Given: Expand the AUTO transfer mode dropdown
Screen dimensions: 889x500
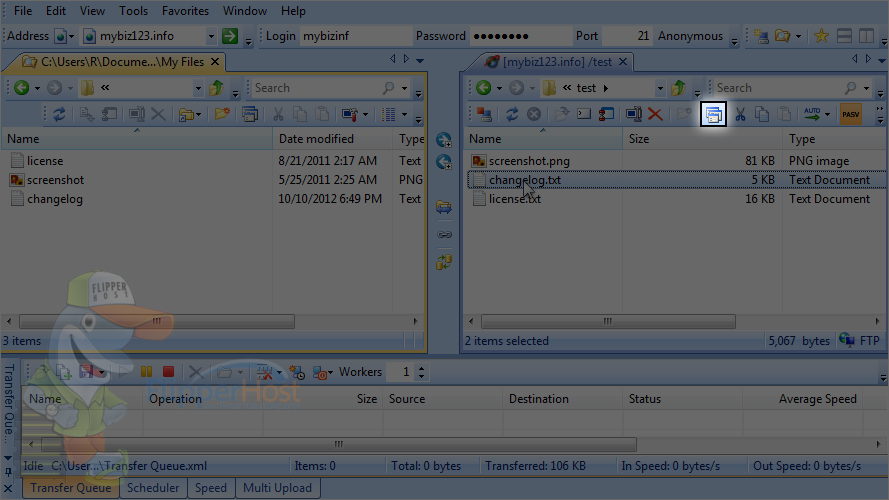Looking at the screenshot, I should 827,115.
